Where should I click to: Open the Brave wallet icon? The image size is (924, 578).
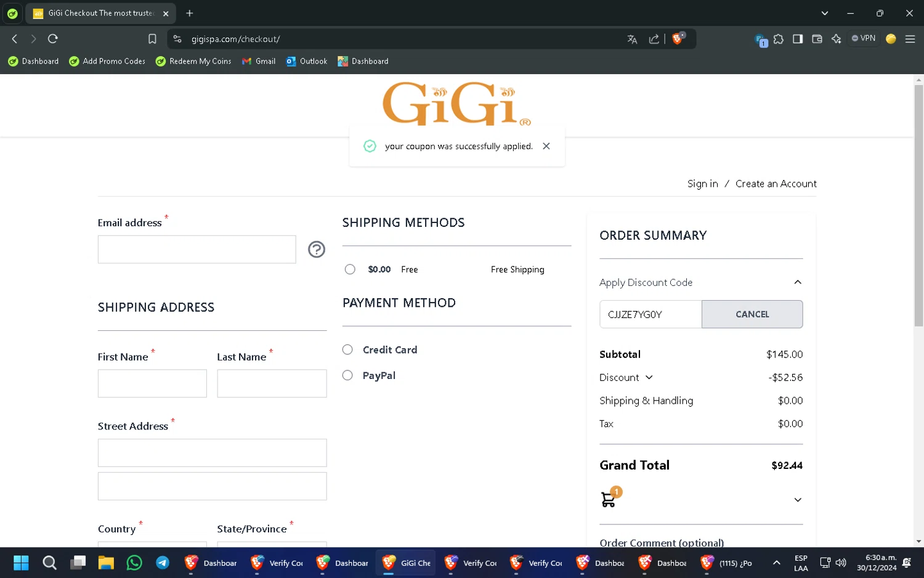pos(817,39)
